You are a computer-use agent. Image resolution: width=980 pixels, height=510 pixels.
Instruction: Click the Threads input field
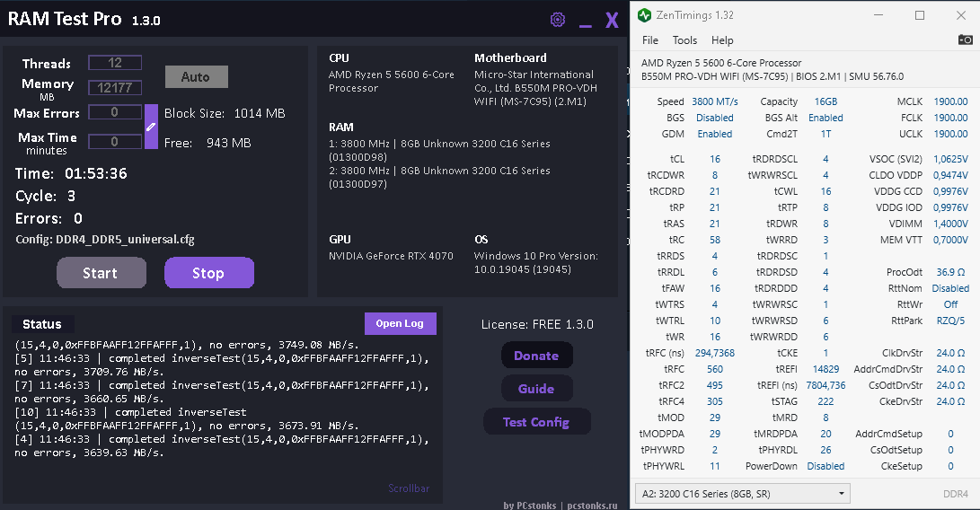[x=115, y=63]
